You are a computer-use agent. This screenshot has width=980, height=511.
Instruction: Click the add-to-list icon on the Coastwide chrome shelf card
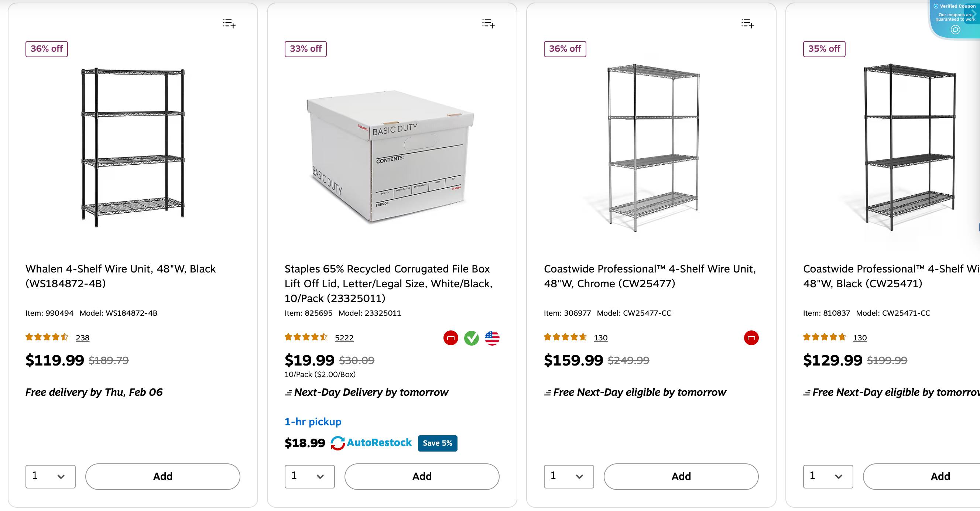coord(747,24)
